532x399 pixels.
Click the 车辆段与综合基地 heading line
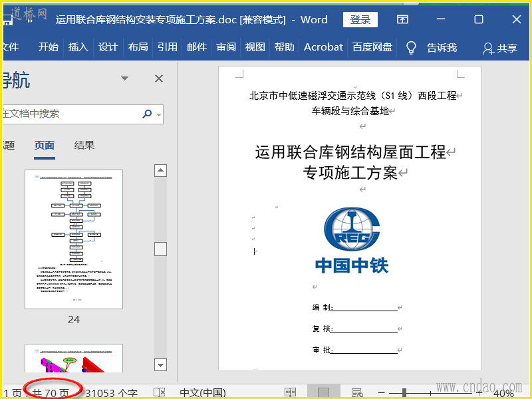[x=350, y=111]
